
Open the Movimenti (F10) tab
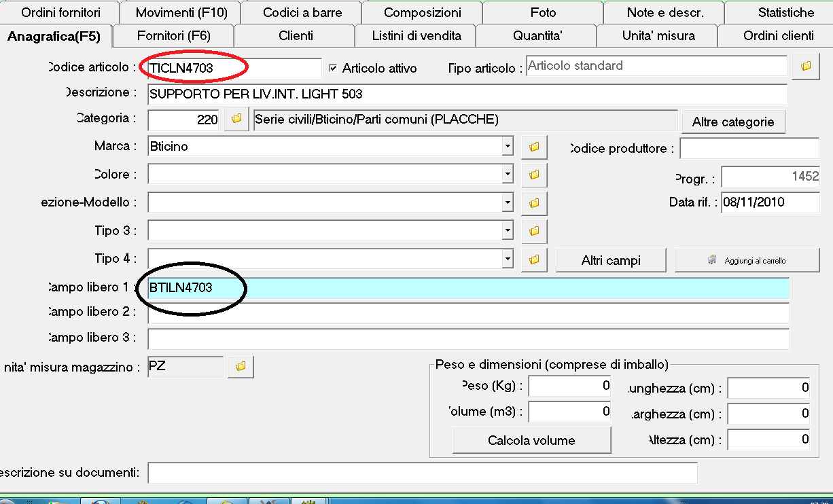181,12
